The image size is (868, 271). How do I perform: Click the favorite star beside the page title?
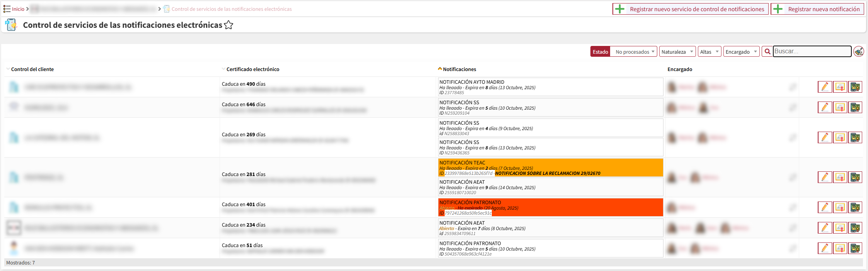pyautogui.click(x=229, y=25)
